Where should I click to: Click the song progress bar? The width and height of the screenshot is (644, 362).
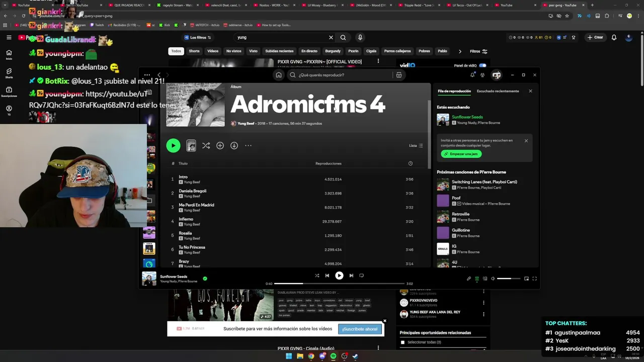[x=339, y=284]
